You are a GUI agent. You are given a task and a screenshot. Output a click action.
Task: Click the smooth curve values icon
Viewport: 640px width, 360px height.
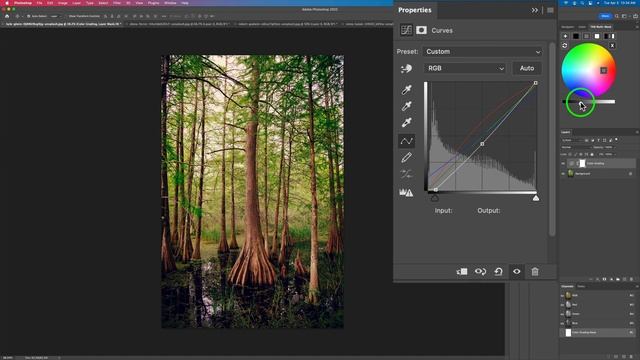[406, 174]
